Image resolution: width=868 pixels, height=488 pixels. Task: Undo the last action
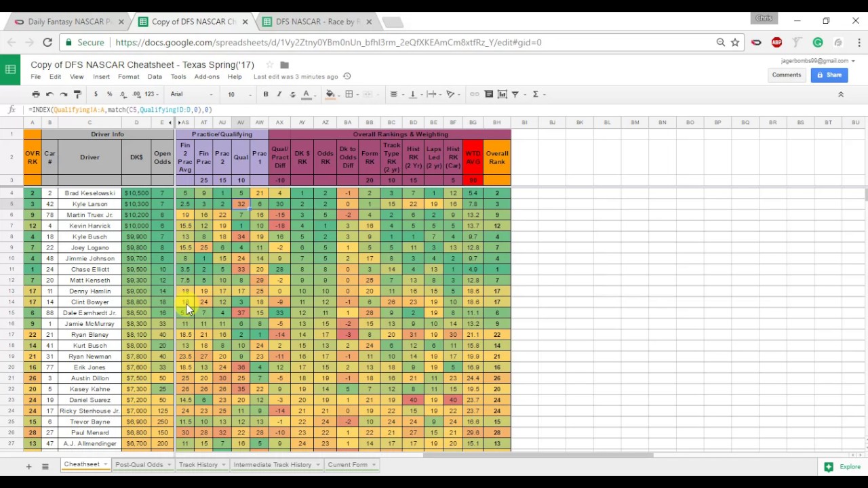(x=50, y=94)
